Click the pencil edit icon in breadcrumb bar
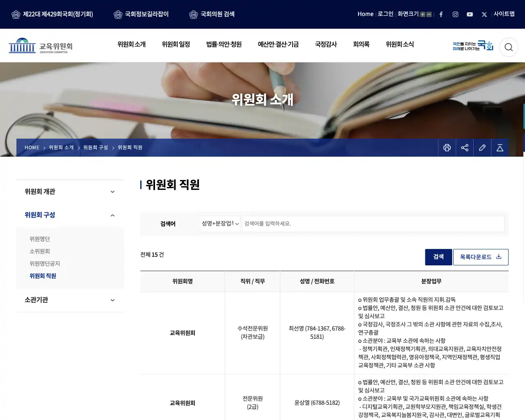This screenshot has height=420, width=525. (482, 148)
